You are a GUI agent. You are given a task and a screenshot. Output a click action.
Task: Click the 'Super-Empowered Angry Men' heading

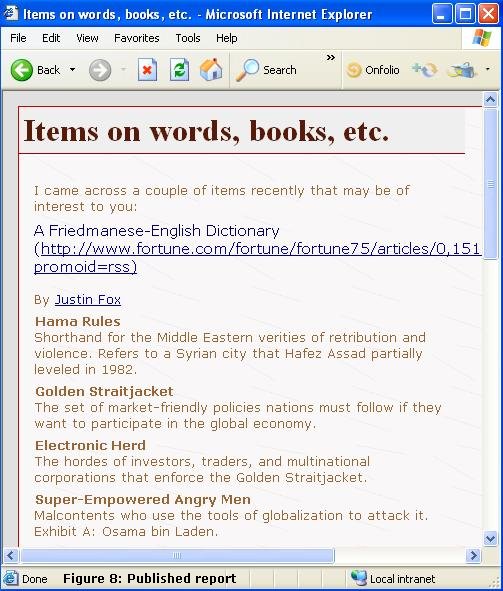click(x=142, y=499)
